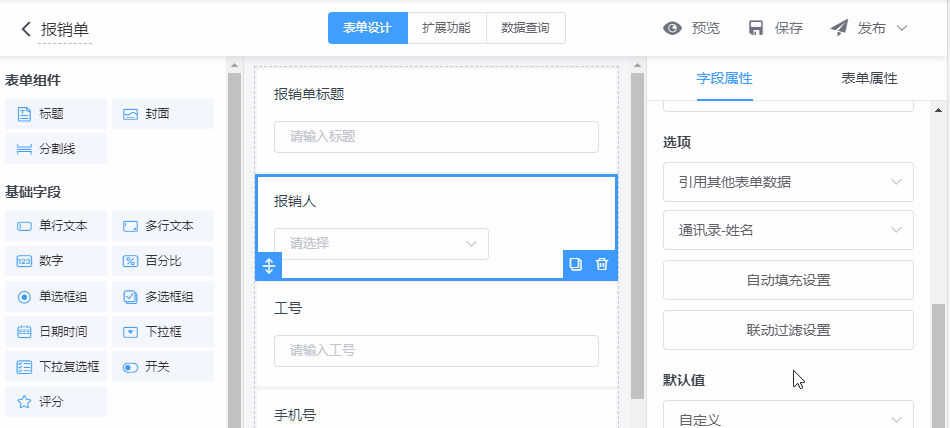Viewport: 950px width, 428px height.
Task: Click the 发布 paper plane icon
Action: coord(839,28)
